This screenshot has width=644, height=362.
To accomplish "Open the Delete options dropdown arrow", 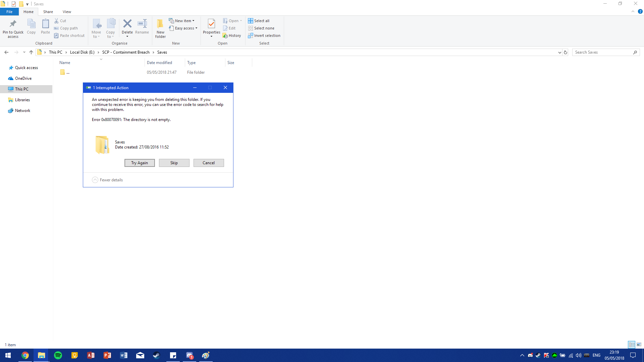I will (127, 37).
